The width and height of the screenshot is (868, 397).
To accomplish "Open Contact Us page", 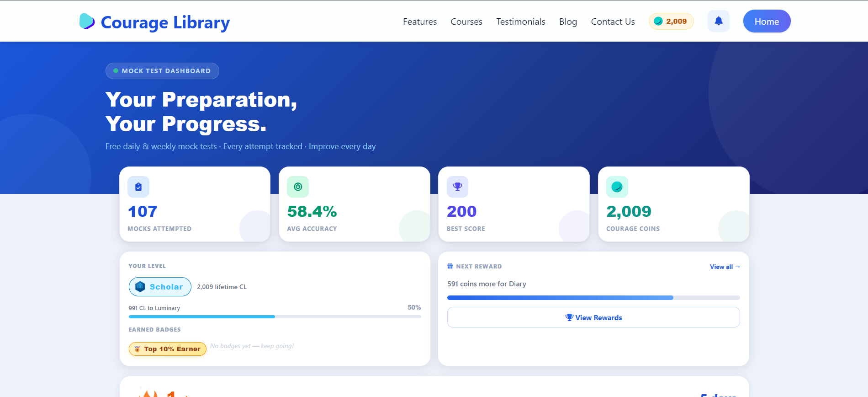I will click(x=613, y=21).
